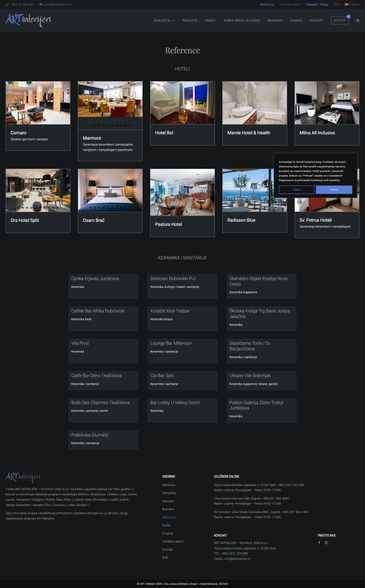
Task: Open the Facebook icon in footer
Action: click(x=319, y=543)
